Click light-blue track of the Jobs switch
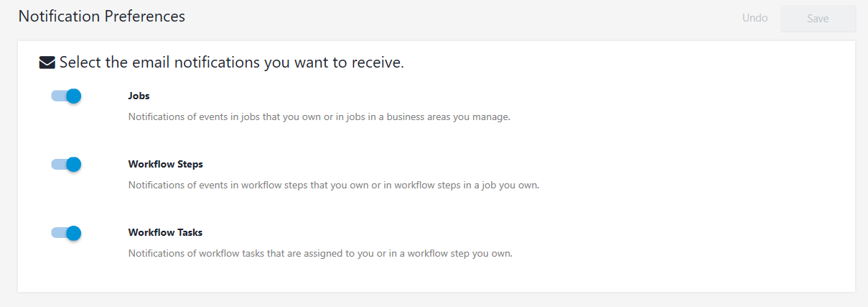 tap(57, 96)
